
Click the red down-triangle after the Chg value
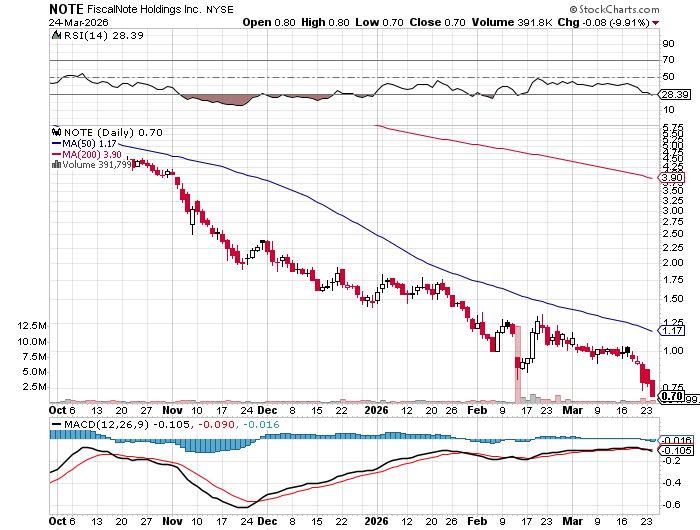[655, 23]
